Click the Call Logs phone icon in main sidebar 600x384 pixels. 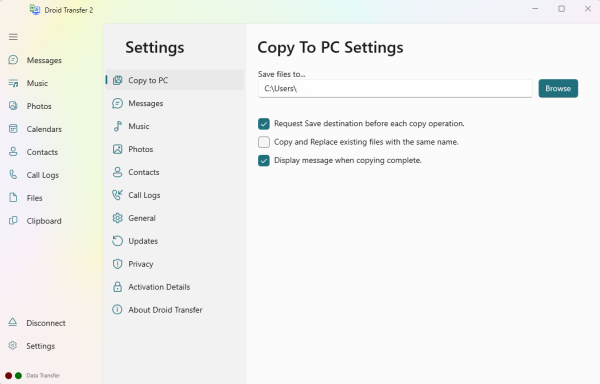pyautogui.click(x=13, y=175)
